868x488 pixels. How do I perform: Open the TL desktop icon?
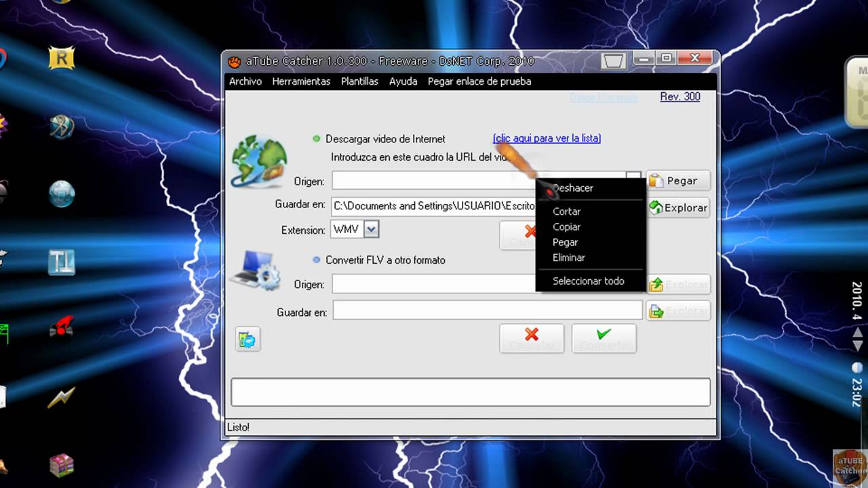pos(62,262)
